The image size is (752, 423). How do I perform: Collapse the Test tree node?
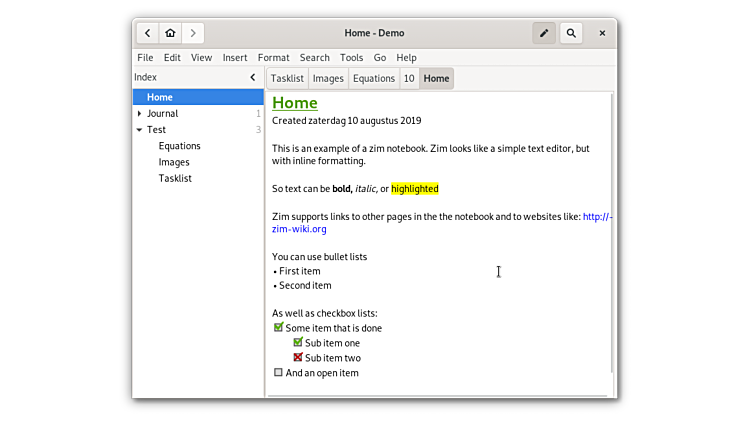(140, 130)
